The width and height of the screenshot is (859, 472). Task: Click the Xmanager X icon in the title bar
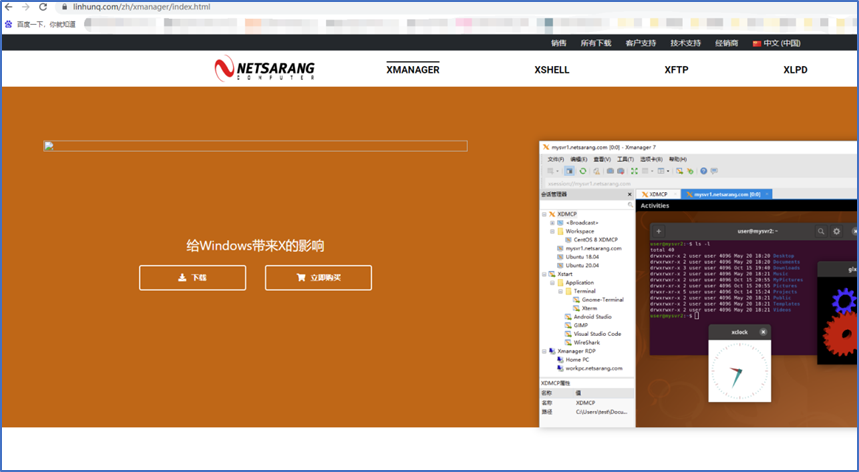point(546,147)
